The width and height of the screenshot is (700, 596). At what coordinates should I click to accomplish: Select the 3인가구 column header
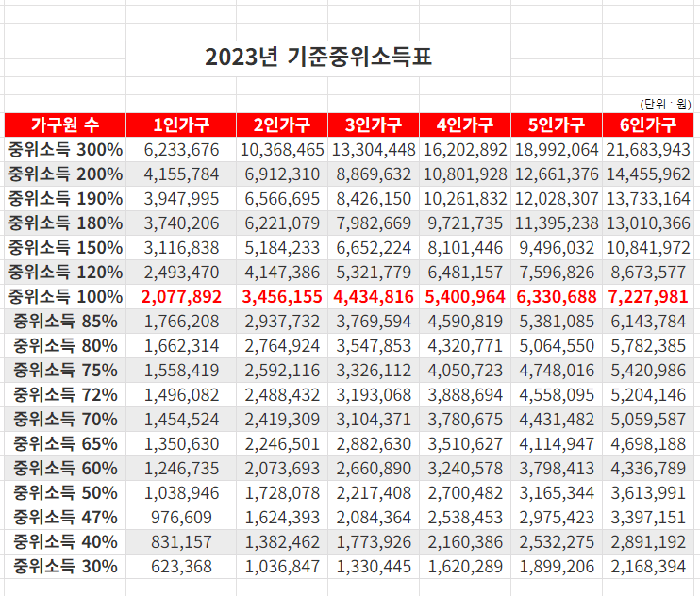coord(374,124)
